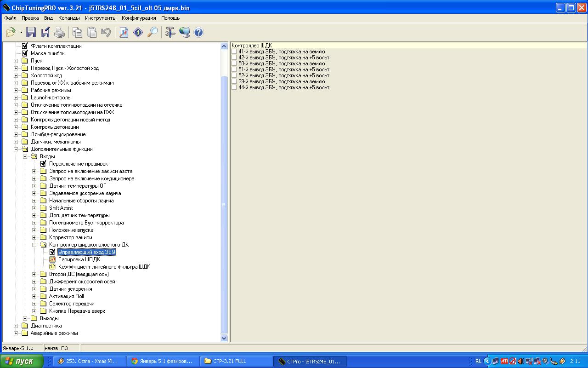
Task: Click the globe and monitor toolbar icon
Action: click(185, 32)
